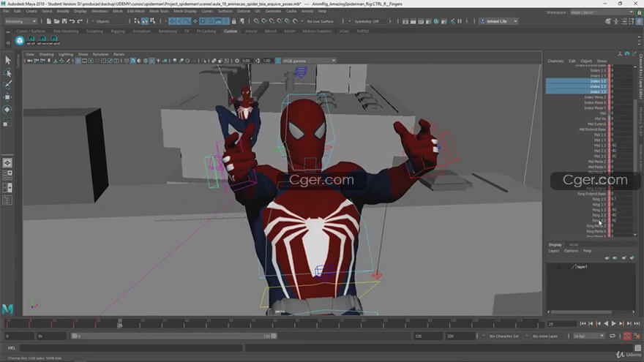Toggle the Outliner side panel layout icon
The width and height of the screenshot is (644, 362).
(x=7, y=200)
